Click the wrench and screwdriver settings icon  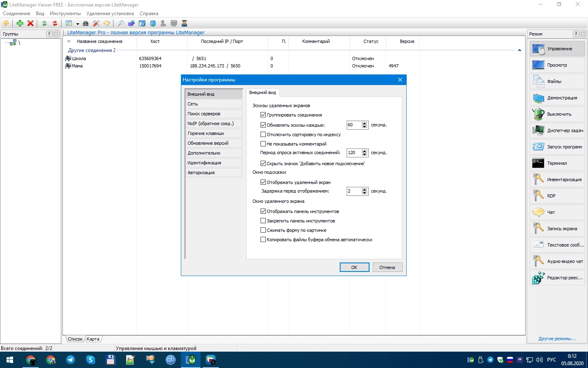[x=96, y=23]
